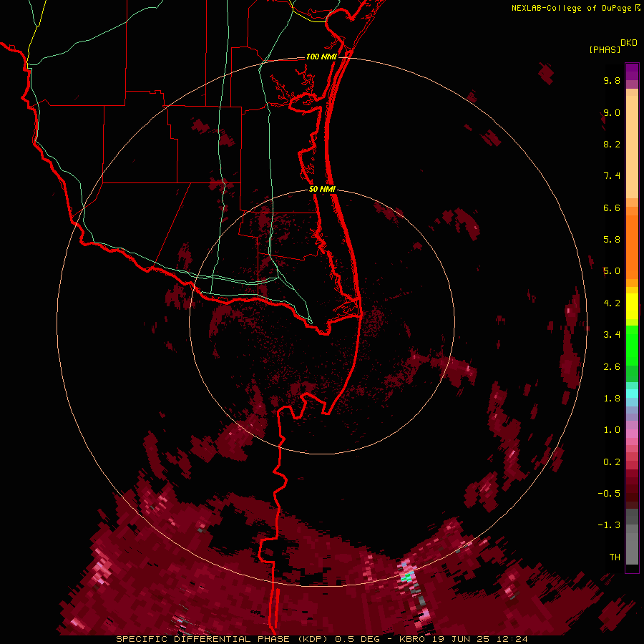Click the NEXLAB-College of DuPage credit text
The height and width of the screenshot is (644, 644).
572,8
